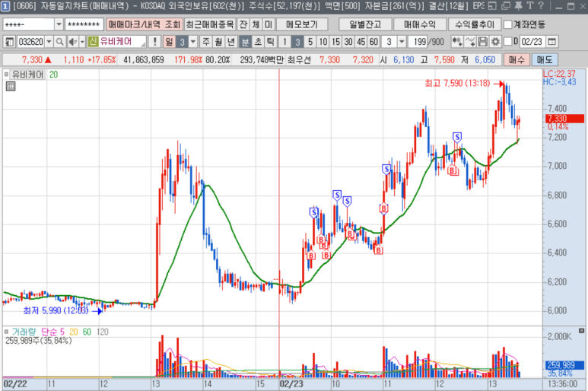Click the T font size icon in title bar
The width and height of the screenshot is (588, 391).
pos(529,7)
